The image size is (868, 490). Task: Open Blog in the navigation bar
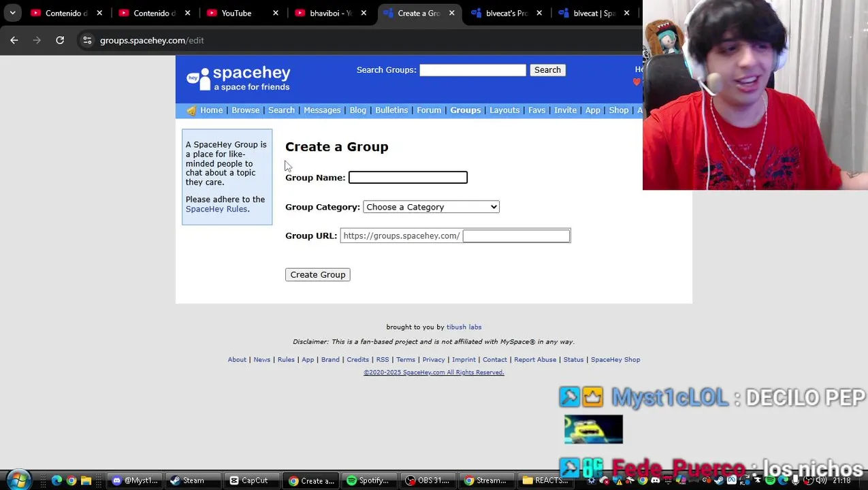pyautogui.click(x=357, y=110)
